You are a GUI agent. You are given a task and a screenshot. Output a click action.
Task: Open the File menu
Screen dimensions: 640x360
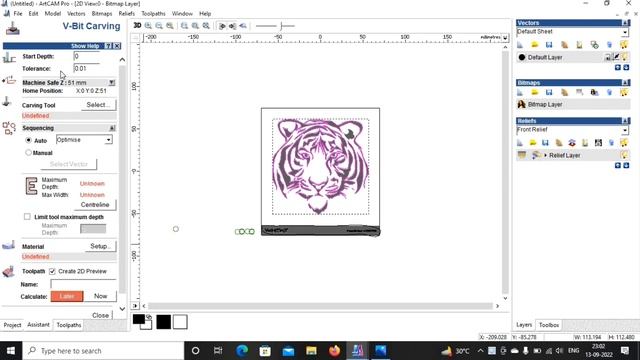click(x=18, y=13)
